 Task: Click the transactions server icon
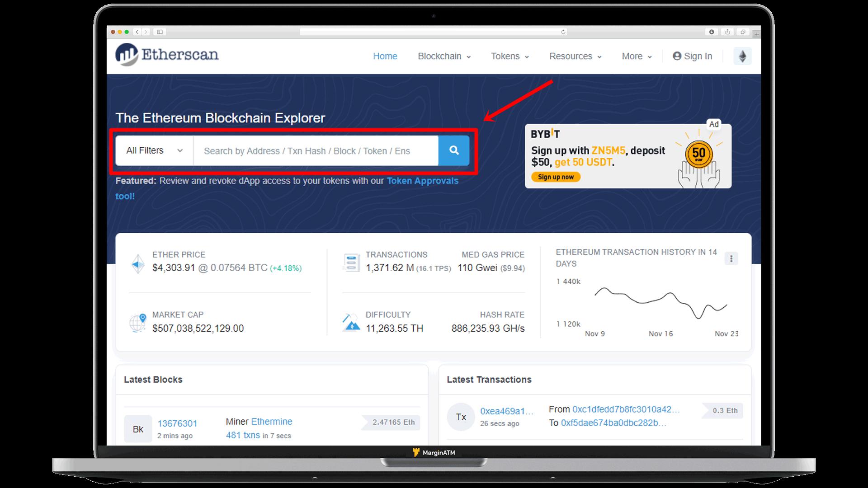pyautogui.click(x=351, y=263)
